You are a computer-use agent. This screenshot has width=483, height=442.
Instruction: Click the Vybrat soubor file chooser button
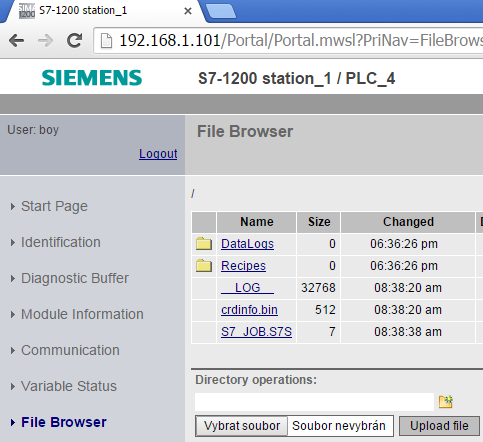[242, 426]
